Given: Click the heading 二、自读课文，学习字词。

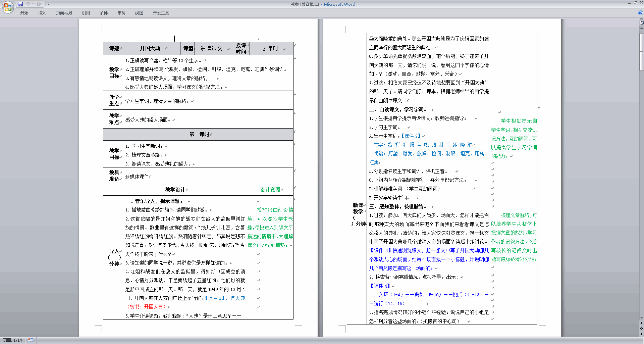Looking at the screenshot, I should [x=398, y=109].
